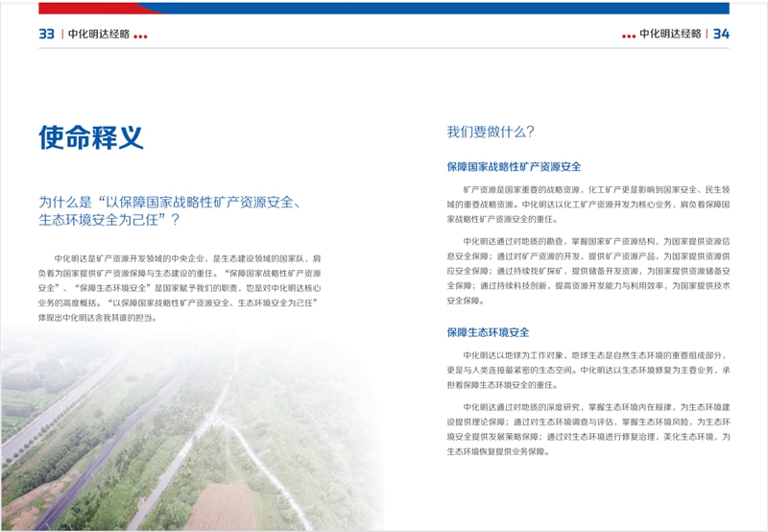Click right header text 中化明达经略

[670, 34]
